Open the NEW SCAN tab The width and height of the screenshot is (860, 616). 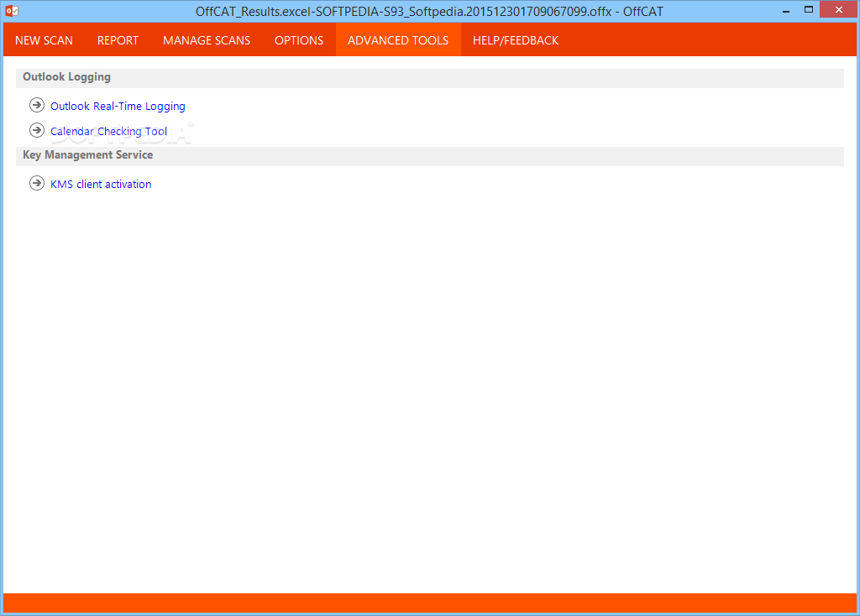pyautogui.click(x=44, y=40)
